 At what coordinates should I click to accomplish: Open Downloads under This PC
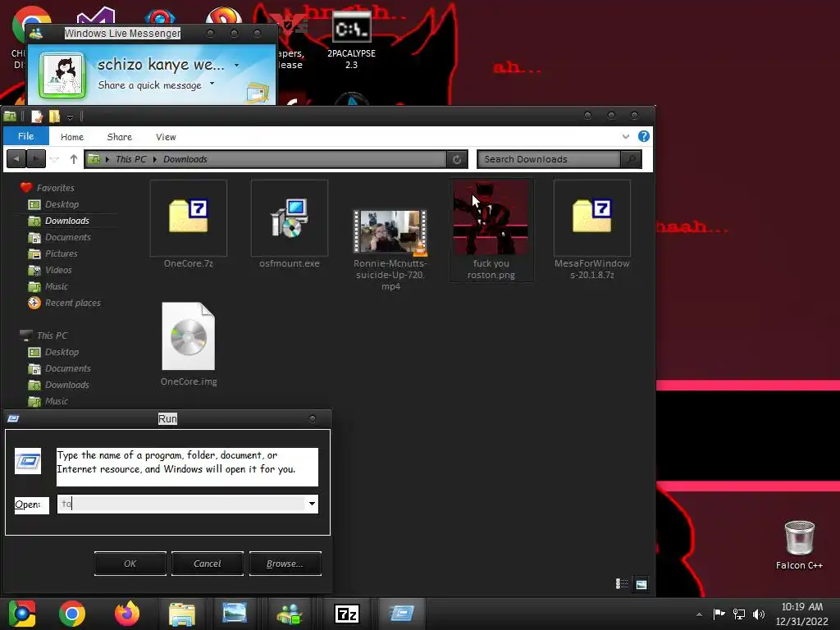pos(67,385)
